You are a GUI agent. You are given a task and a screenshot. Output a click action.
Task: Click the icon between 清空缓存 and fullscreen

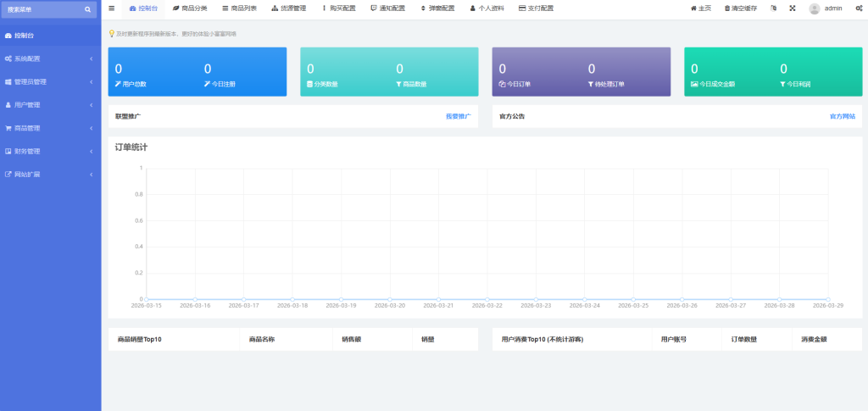pyautogui.click(x=773, y=8)
